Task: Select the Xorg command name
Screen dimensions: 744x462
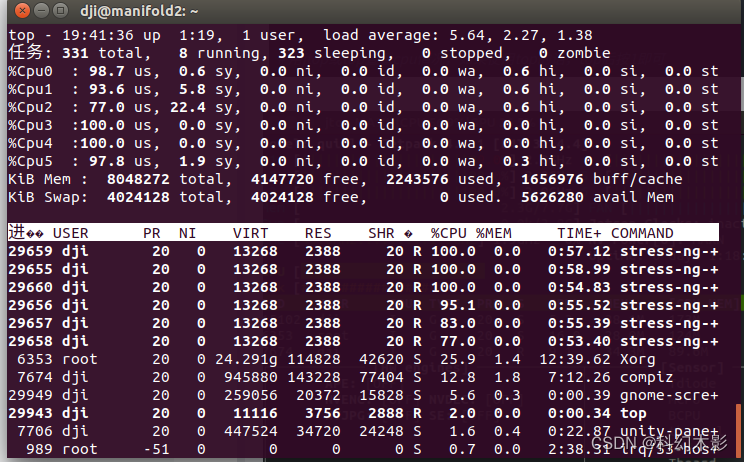Action: (x=638, y=360)
